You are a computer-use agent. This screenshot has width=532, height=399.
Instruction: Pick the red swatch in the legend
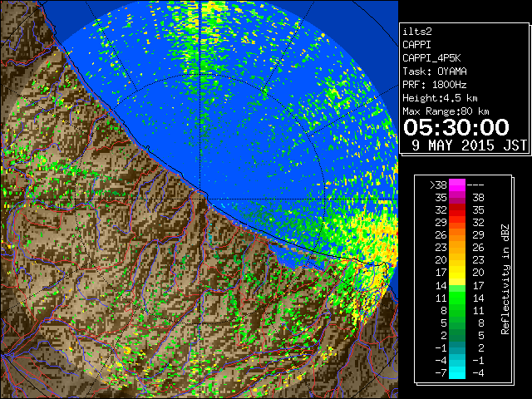[x=457, y=210]
